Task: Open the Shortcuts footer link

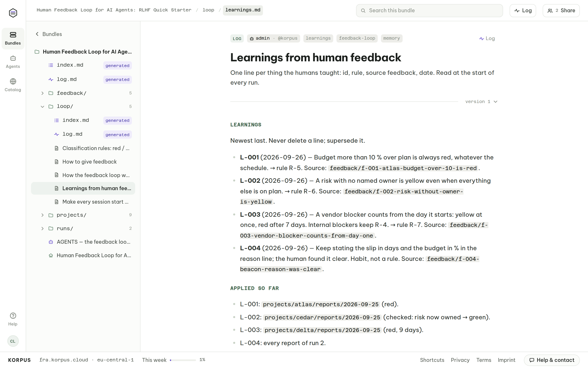Action: pos(432,360)
